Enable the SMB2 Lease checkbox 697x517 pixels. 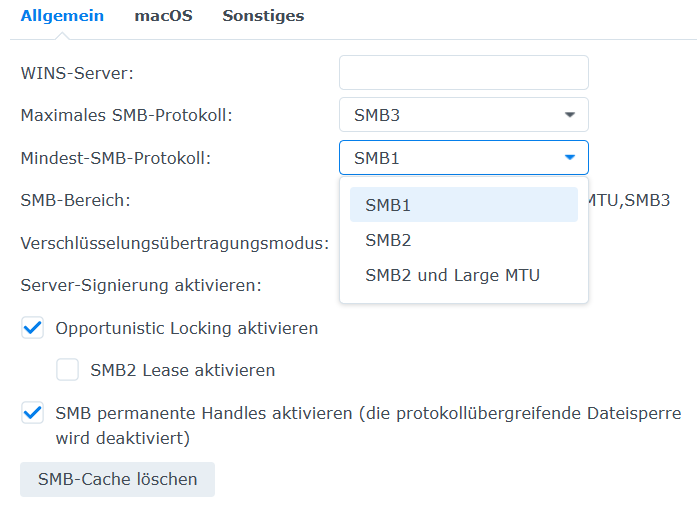coord(68,370)
